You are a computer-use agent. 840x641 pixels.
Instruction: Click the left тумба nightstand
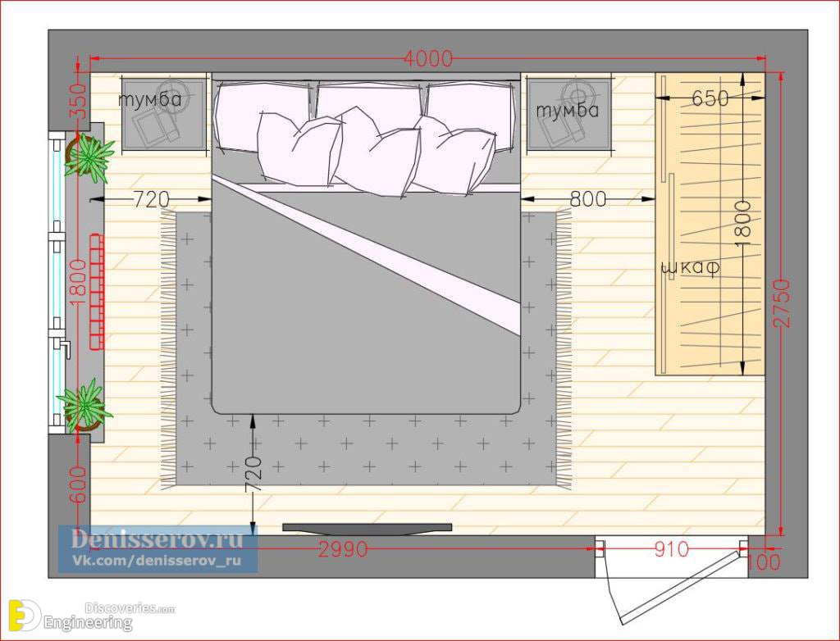[x=164, y=114]
